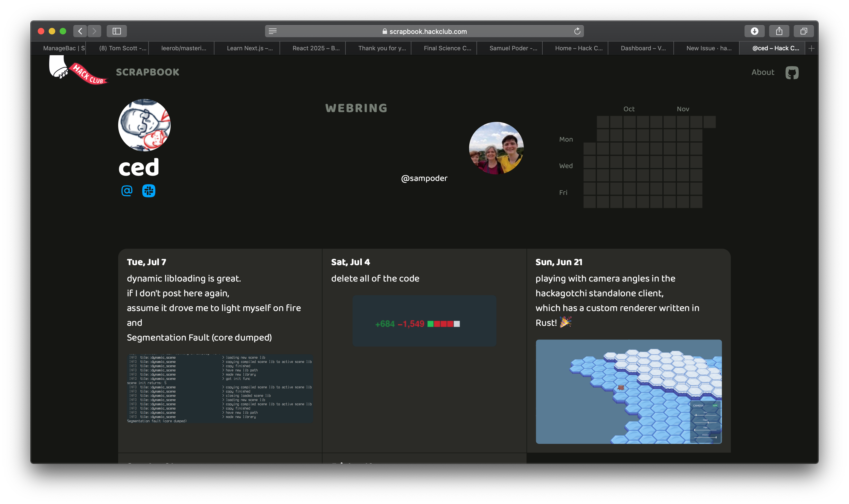
Task: Switch to the Learn Next.js tab
Action: click(x=249, y=48)
